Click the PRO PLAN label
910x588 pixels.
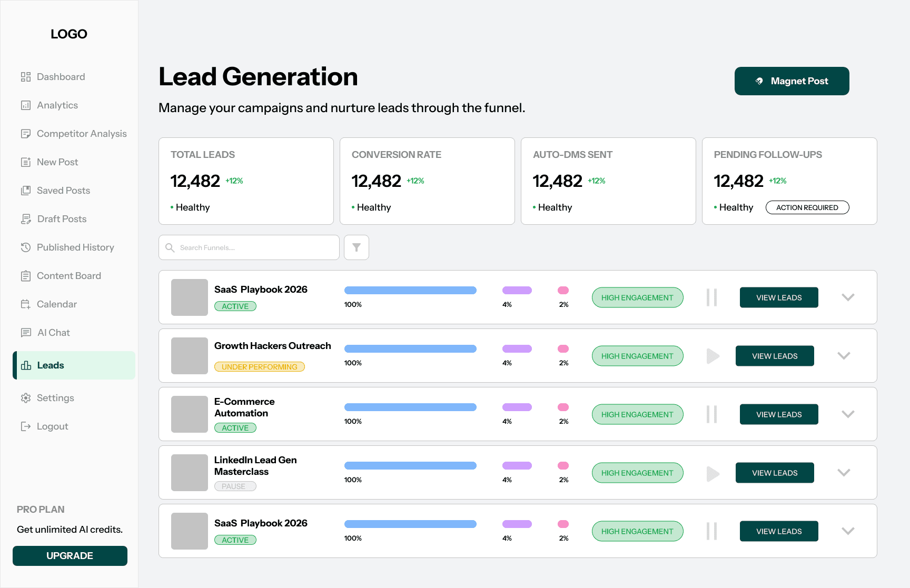41,510
